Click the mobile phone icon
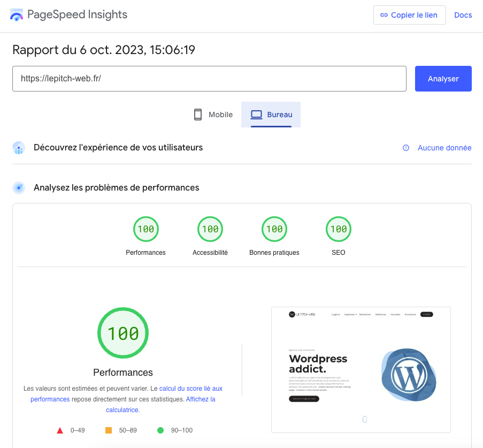This screenshot has height=448, width=483. [198, 115]
